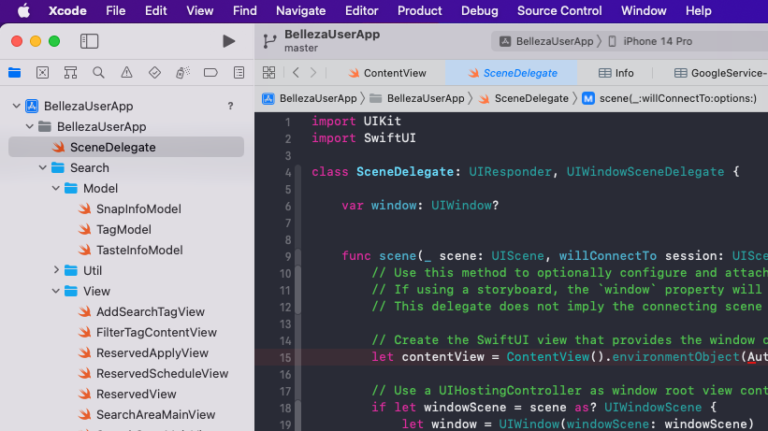Open the Product menu

pos(419,11)
